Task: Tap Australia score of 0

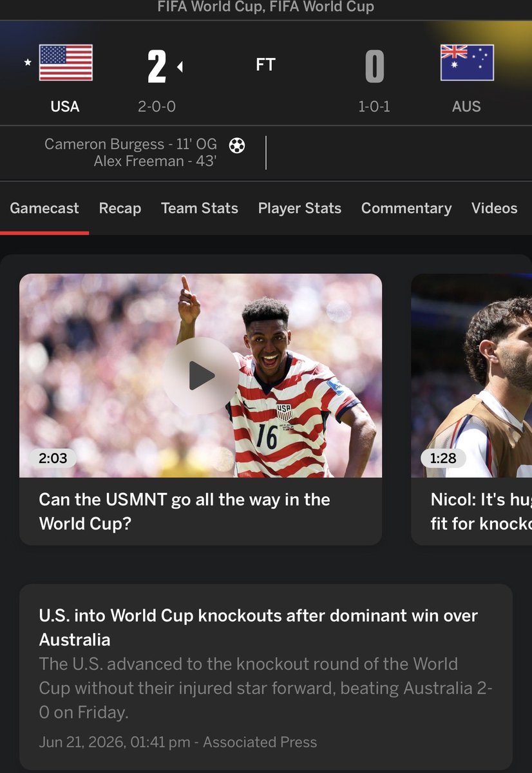Action: click(x=375, y=67)
